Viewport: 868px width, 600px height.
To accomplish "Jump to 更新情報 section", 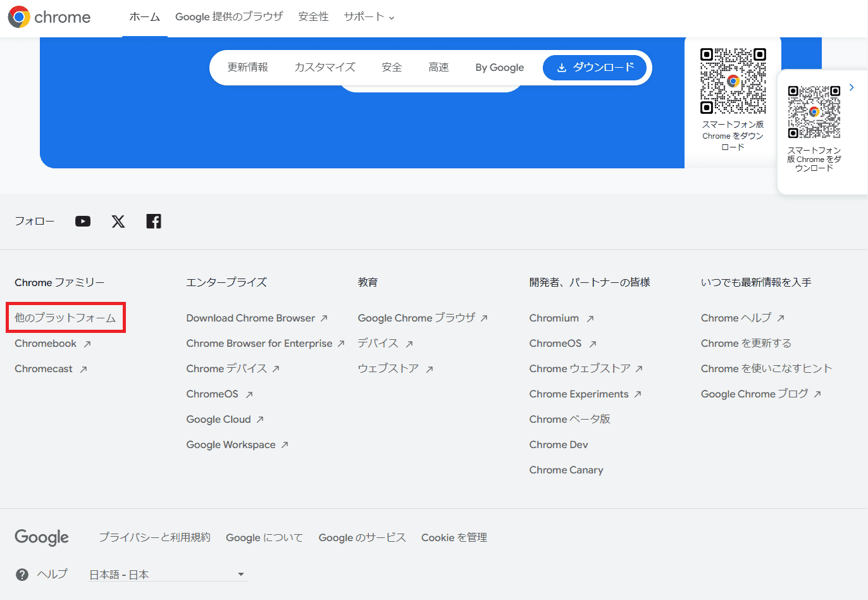I will [x=248, y=67].
